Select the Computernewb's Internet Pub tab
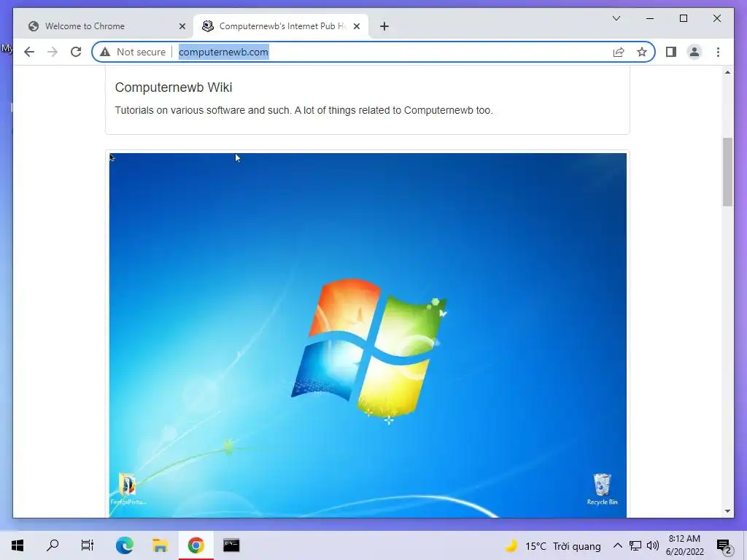The image size is (747, 560). [282, 26]
